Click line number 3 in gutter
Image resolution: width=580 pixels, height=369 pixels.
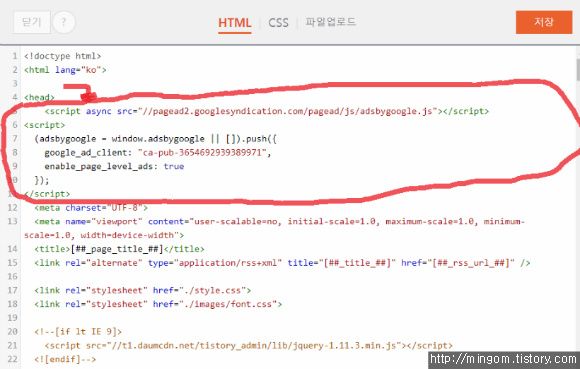(x=15, y=84)
